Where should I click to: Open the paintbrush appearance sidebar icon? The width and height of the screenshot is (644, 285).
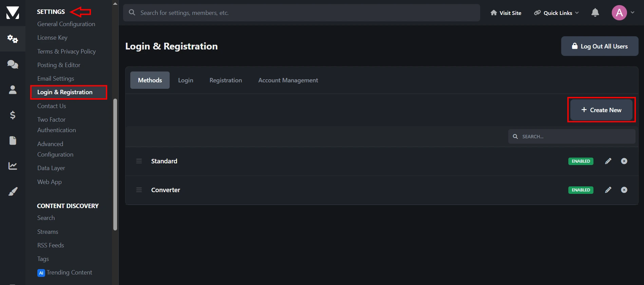click(x=13, y=191)
